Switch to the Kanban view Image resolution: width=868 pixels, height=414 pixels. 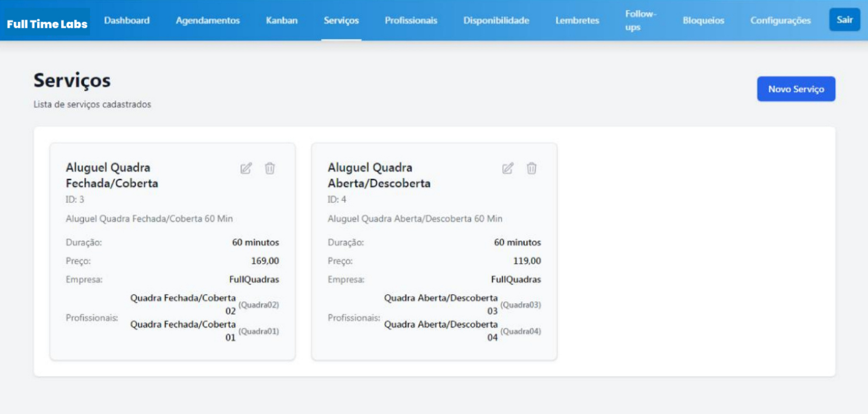[x=281, y=20]
